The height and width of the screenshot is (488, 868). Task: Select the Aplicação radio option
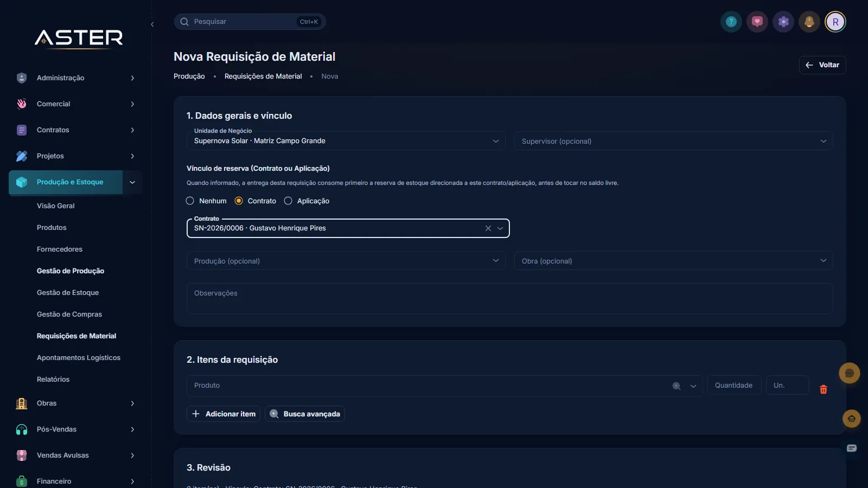(x=288, y=201)
